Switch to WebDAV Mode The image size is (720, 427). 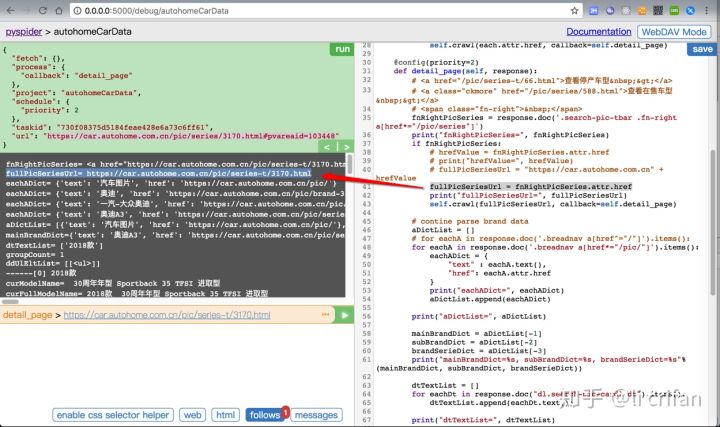coord(674,32)
